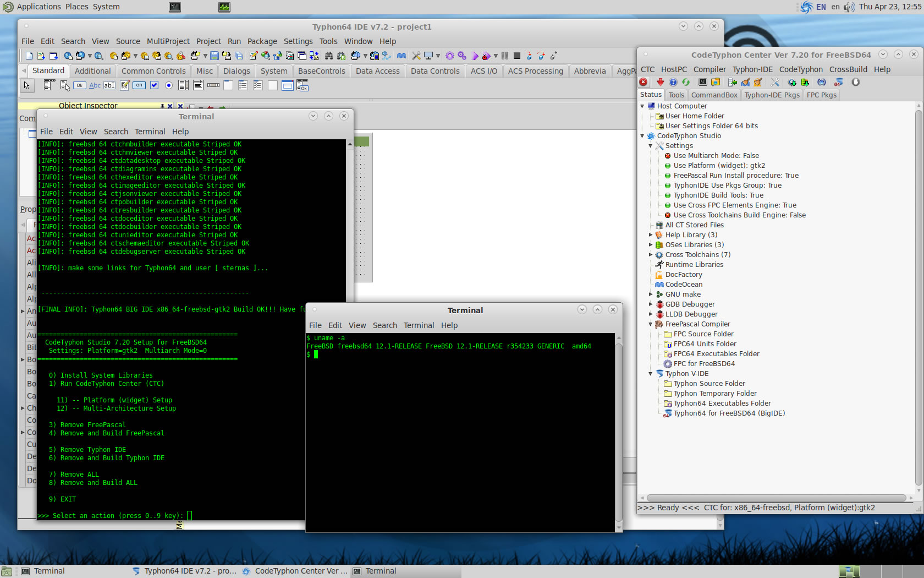924x578 pixels.
Task: Switch to Typhon64 IDE taskbar button
Action: click(x=185, y=571)
